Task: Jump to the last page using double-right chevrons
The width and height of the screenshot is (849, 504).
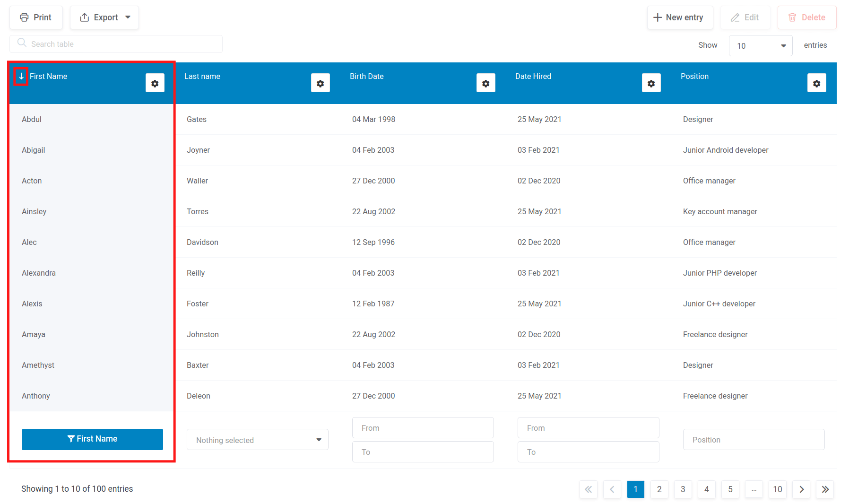Action: [825, 489]
